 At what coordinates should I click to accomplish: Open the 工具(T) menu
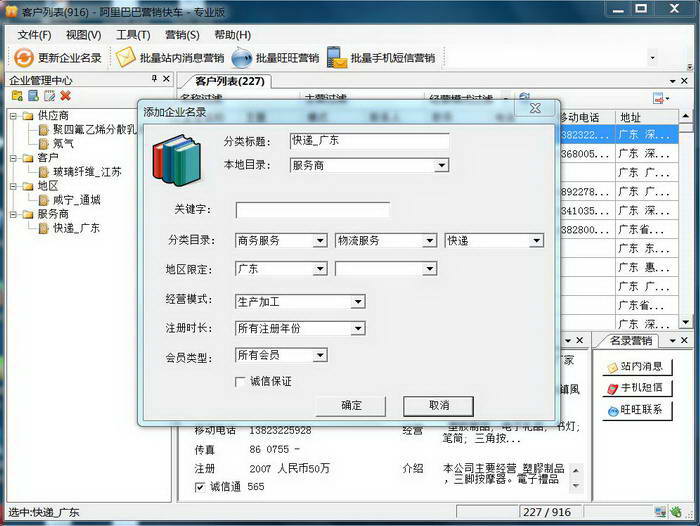[x=133, y=35]
